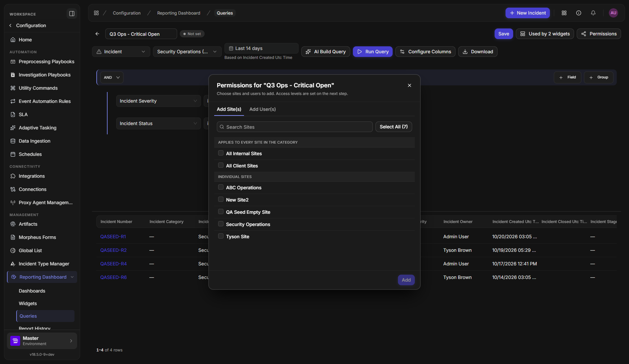Switch to the Add User(s) tab
This screenshot has width=629, height=364.
(x=263, y=109)
